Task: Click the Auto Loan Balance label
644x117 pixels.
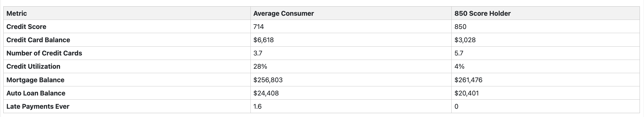Action: tap(36, 93)
